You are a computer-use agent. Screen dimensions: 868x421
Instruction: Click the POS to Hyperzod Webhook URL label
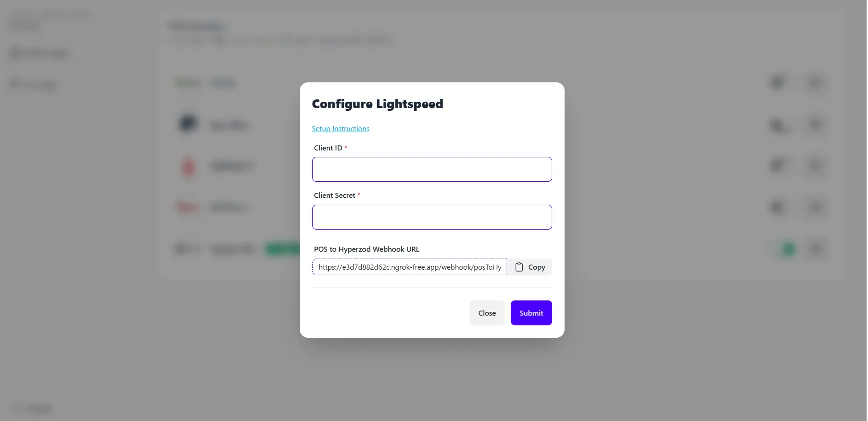point(366,249)
